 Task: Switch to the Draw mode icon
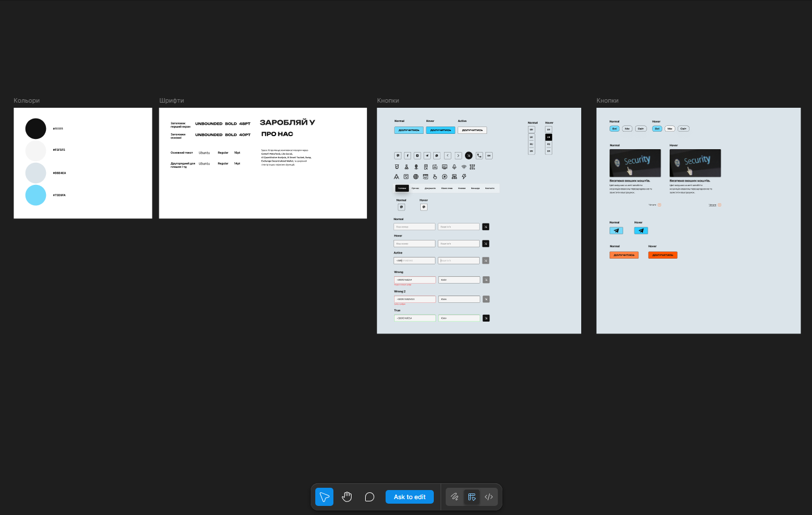455,497
